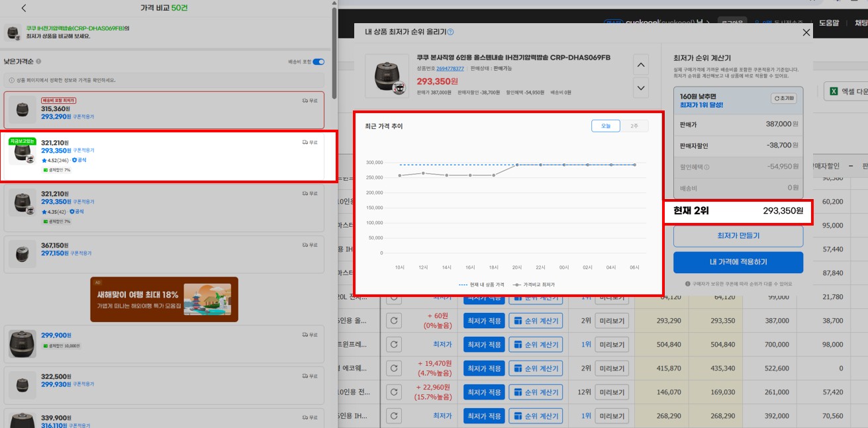Viewport: 868px width, 428px height.
Task: Click the 1위 rank link in 268,290 row
Action: tap(586, 416)
